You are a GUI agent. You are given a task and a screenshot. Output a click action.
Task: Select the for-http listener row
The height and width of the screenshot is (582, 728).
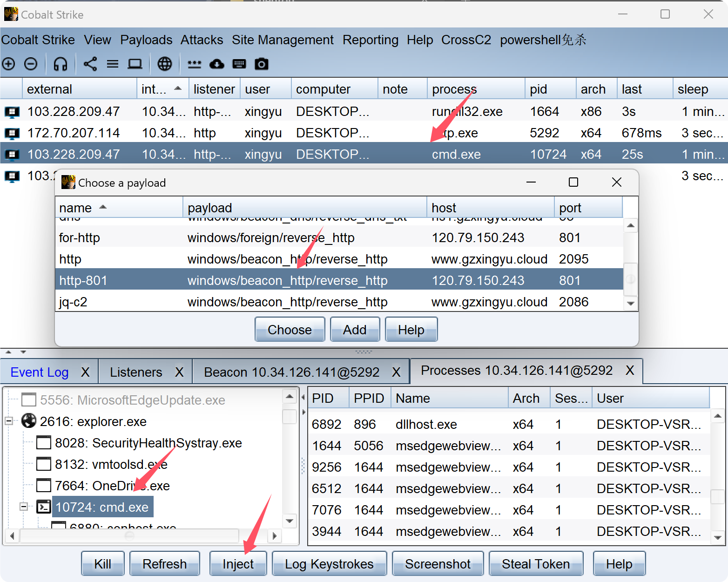339,237
